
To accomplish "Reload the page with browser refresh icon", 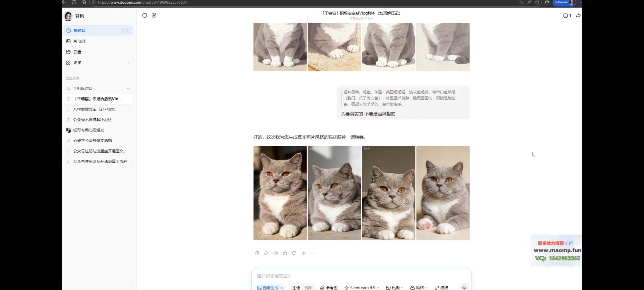I will point(74,2).
